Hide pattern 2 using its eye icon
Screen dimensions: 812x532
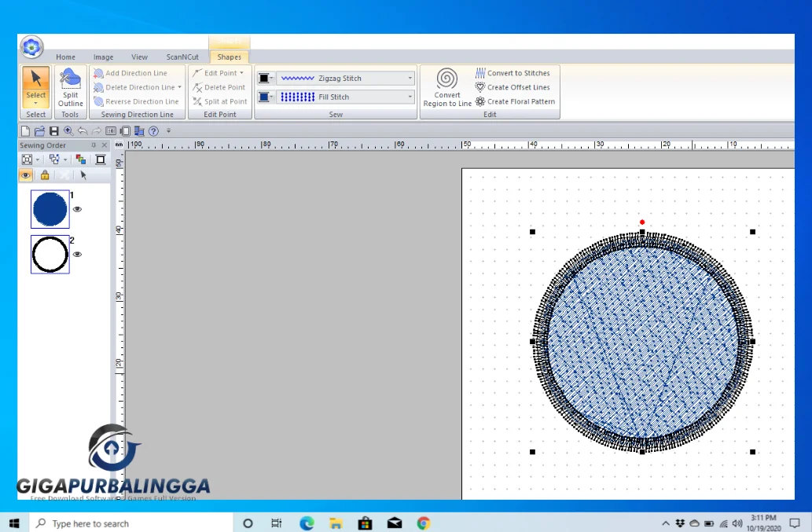[77, 254]
